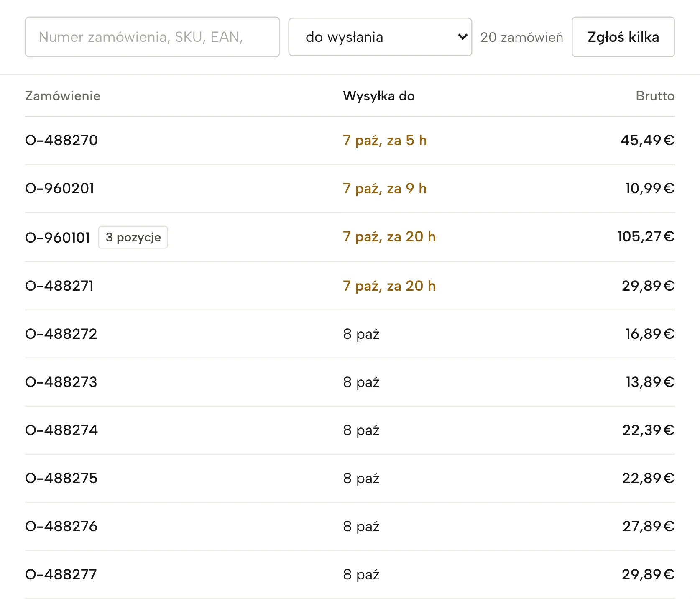700x599 pixels.
Task: Open order O-488271
Action: coord(59,286)
